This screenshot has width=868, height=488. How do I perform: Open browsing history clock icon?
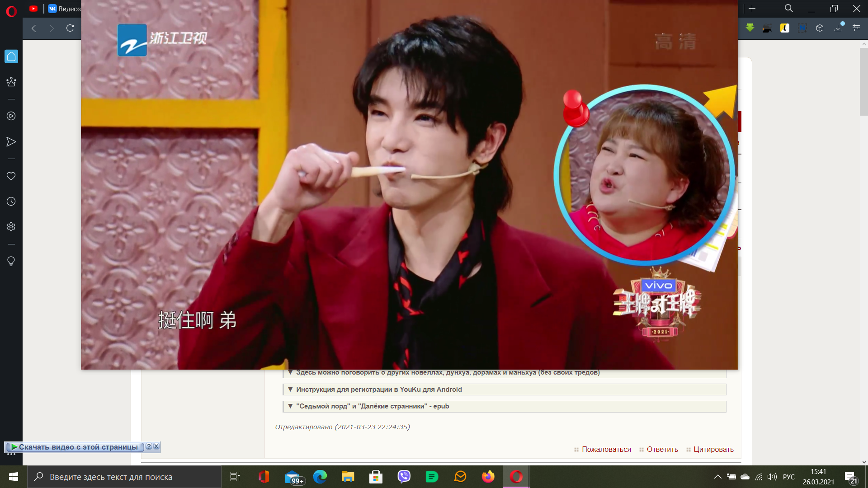(x=11, y=202)
